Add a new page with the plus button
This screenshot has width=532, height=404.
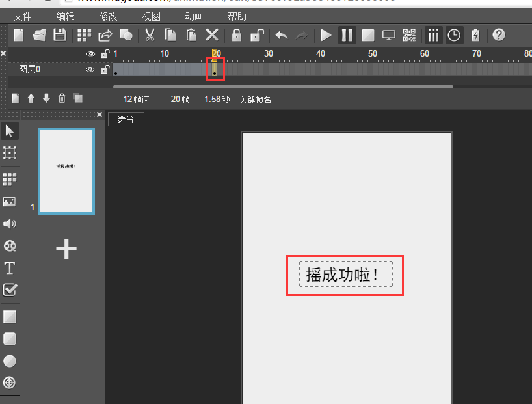[66, 249]
